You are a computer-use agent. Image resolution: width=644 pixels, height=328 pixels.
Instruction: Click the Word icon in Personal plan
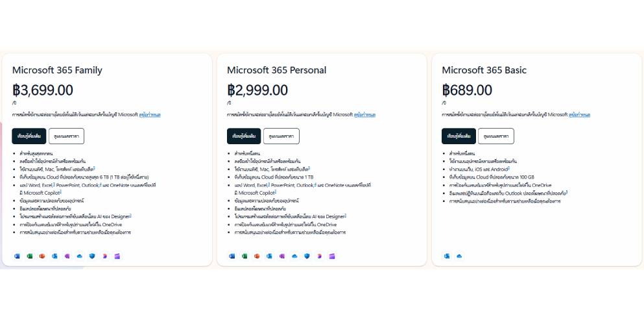pos(232,256)
